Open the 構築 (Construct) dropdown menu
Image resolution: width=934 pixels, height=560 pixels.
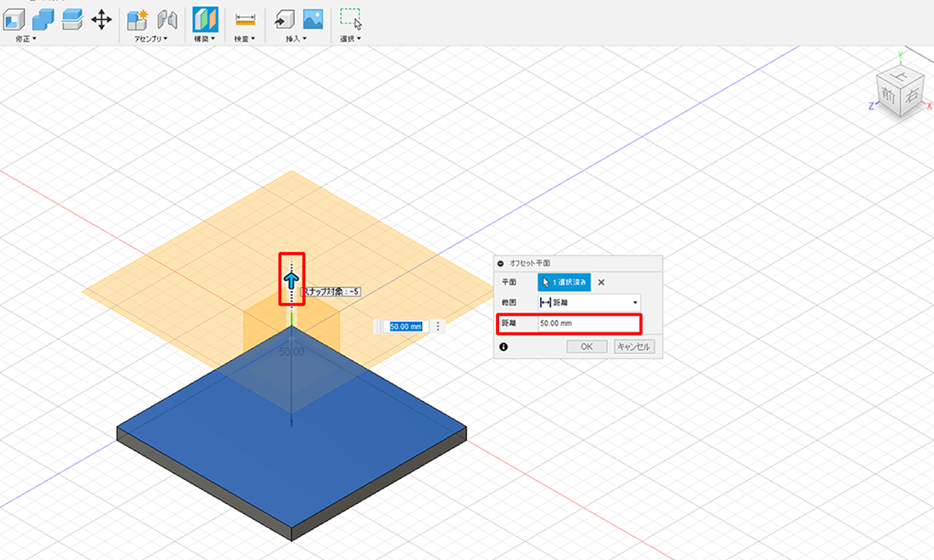pyautogui.click(x=205, y=38)
